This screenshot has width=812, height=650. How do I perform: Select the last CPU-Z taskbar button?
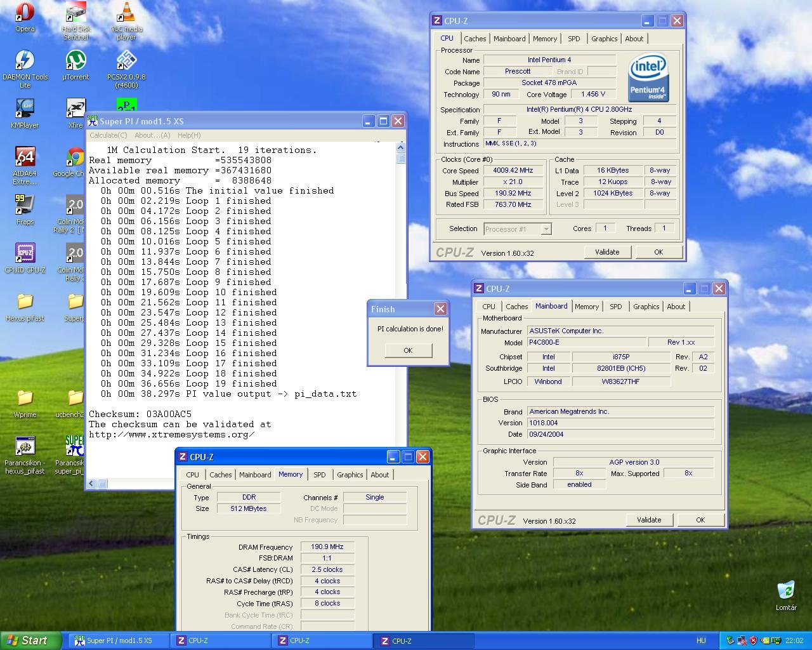[424, 640]
